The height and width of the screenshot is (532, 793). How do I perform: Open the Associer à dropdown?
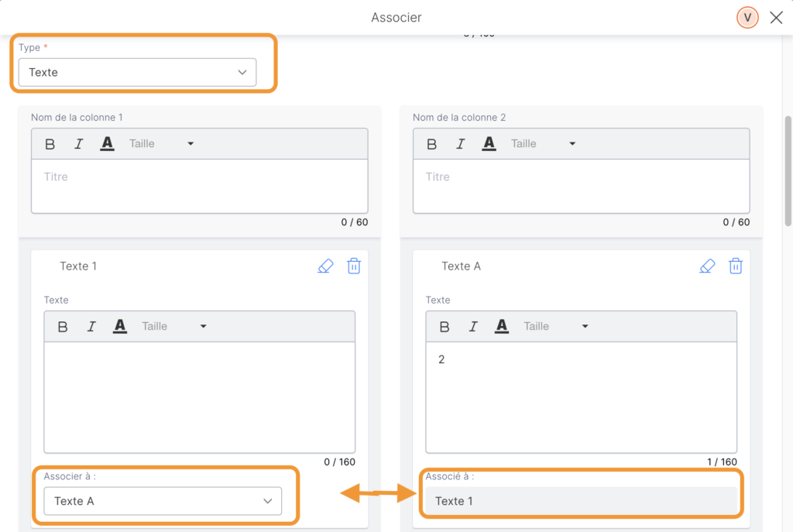163,501
